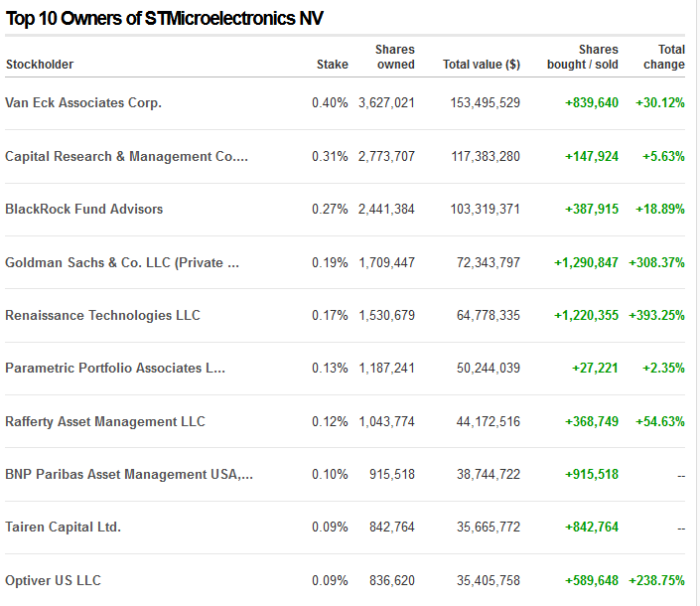Click the Total change column header
This screenshot has height=606, width=700.
coord(664,57)
